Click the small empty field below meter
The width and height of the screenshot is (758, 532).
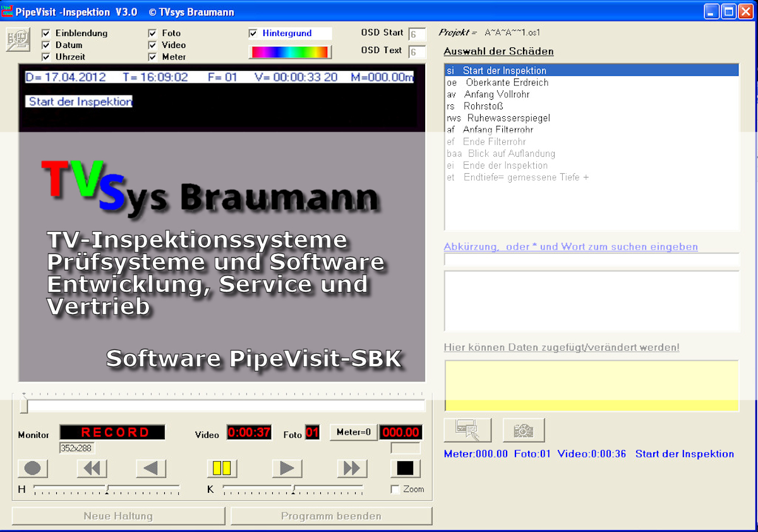[406, 448]
